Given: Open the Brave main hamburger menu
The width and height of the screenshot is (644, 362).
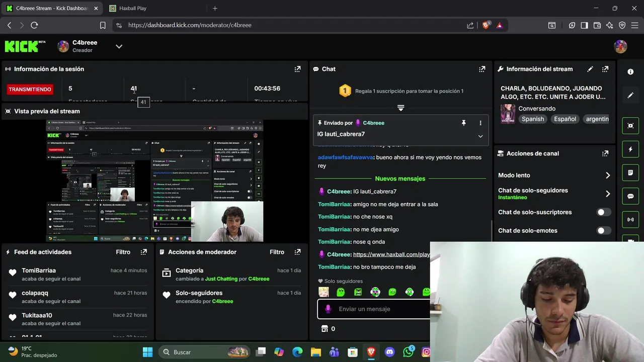Looking at the screenshot, I should [x=635, y=25].
